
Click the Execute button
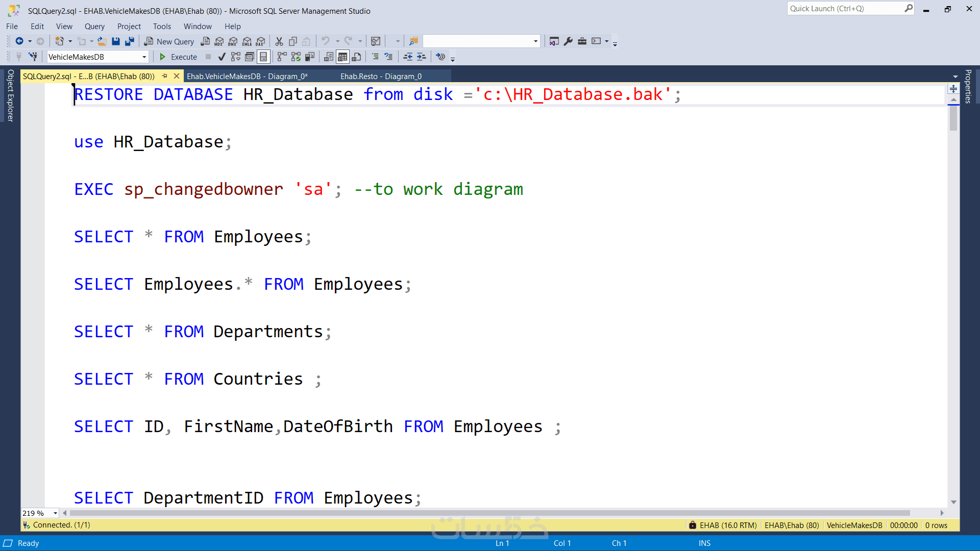(x=178, y=57)
